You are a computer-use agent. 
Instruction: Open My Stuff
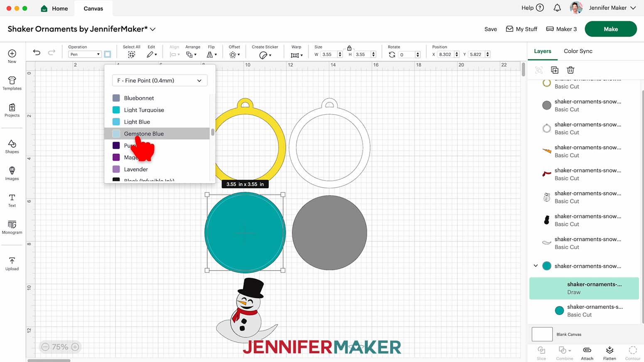point(521,29)
